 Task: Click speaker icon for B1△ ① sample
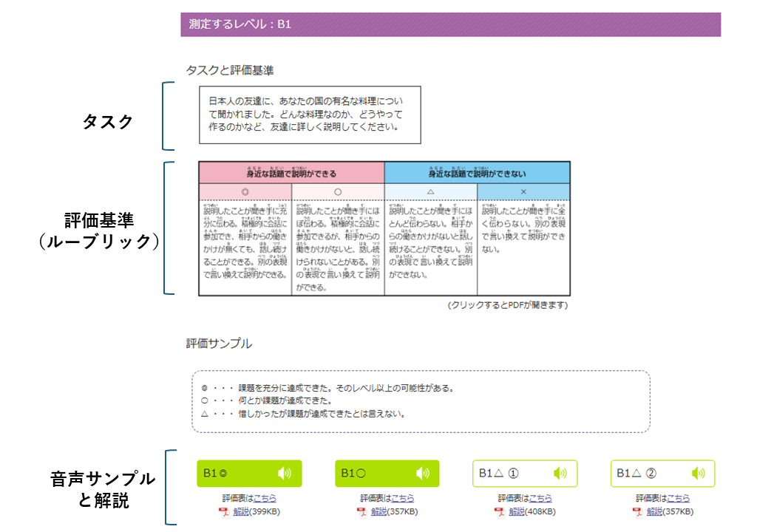pyautogui.click(x=560, y=474)
